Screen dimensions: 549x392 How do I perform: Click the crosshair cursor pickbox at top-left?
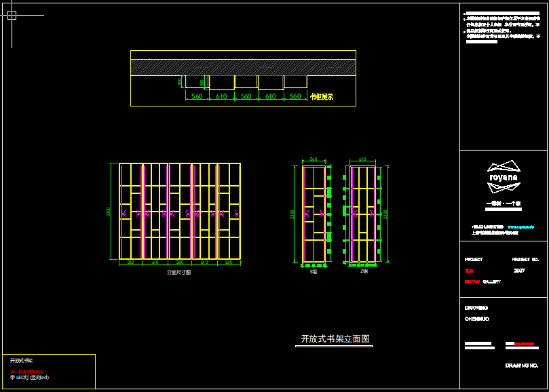pos(12,15)
